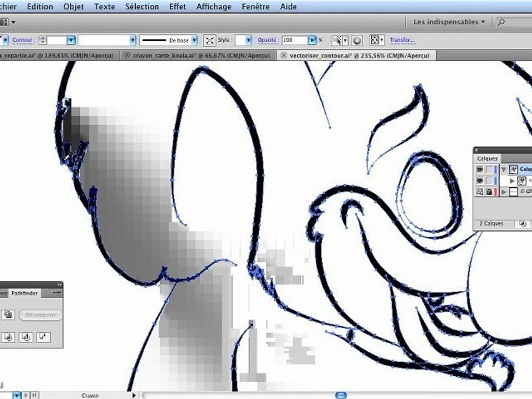Toggle visibility of the sublayer row
The image size is (532, 399).
480,181
